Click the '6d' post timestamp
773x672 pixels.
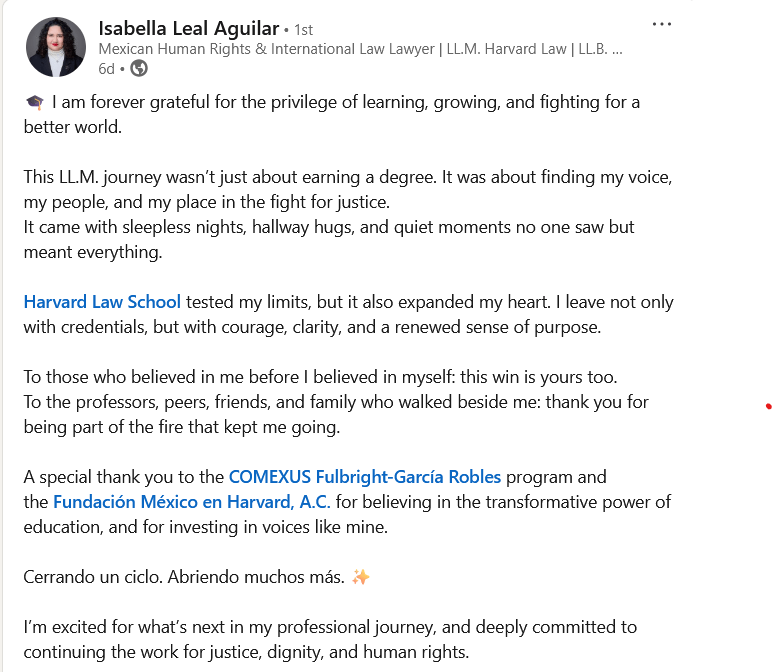(x=106, y=68)
